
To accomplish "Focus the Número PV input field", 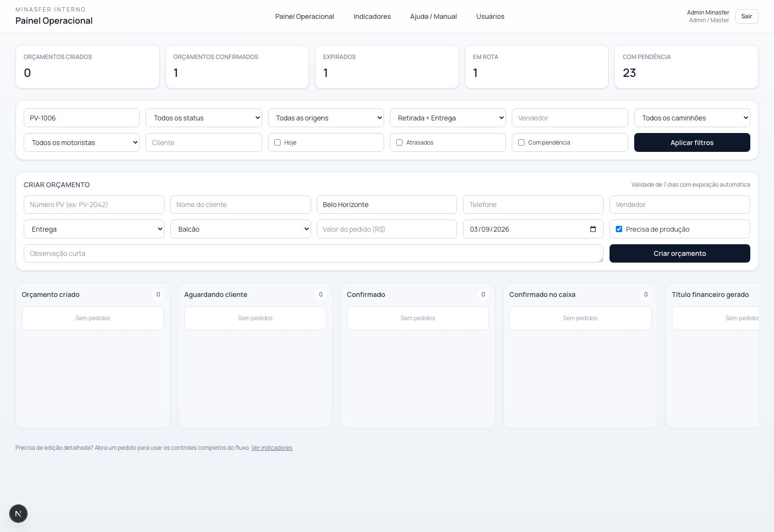I will tap(94, 205).
